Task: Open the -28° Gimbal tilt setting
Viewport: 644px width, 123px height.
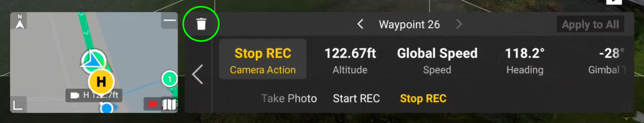Action: (607, 60)
